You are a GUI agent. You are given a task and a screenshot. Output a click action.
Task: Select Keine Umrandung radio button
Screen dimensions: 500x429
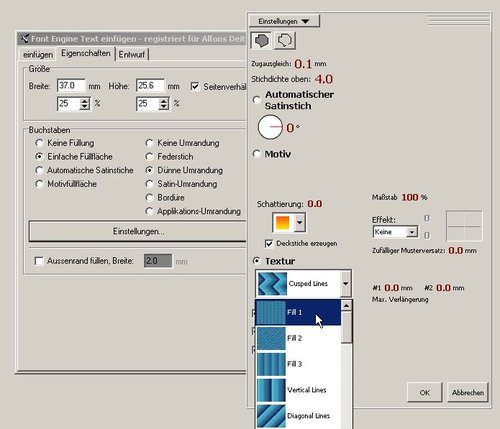[x=149, y=143]
